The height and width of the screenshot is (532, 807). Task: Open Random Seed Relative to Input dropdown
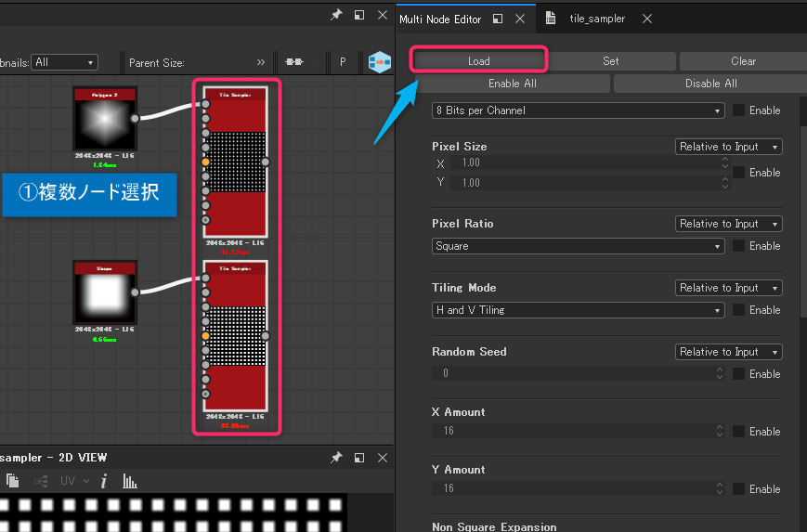point(728,352)
